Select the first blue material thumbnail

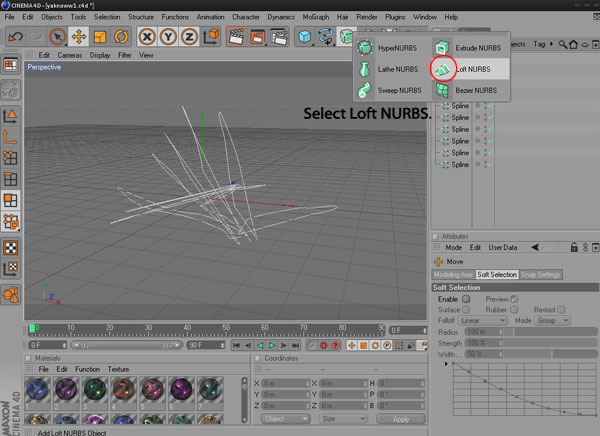pos(37,389)
